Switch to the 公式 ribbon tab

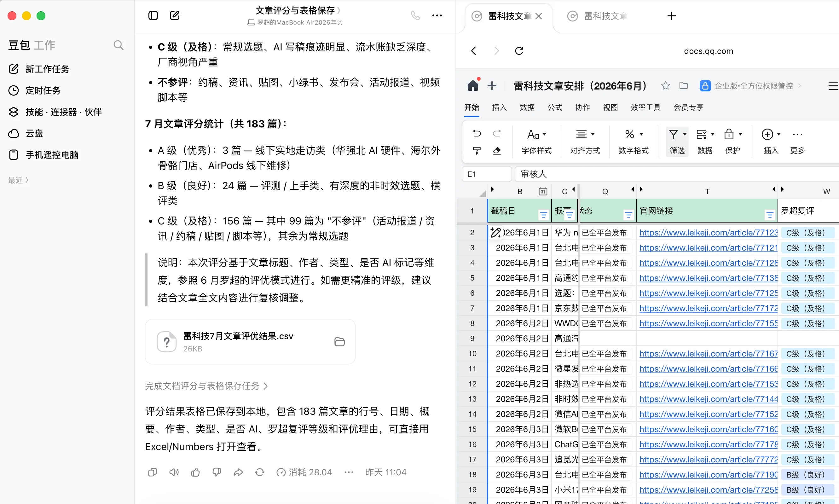point(554,107)
